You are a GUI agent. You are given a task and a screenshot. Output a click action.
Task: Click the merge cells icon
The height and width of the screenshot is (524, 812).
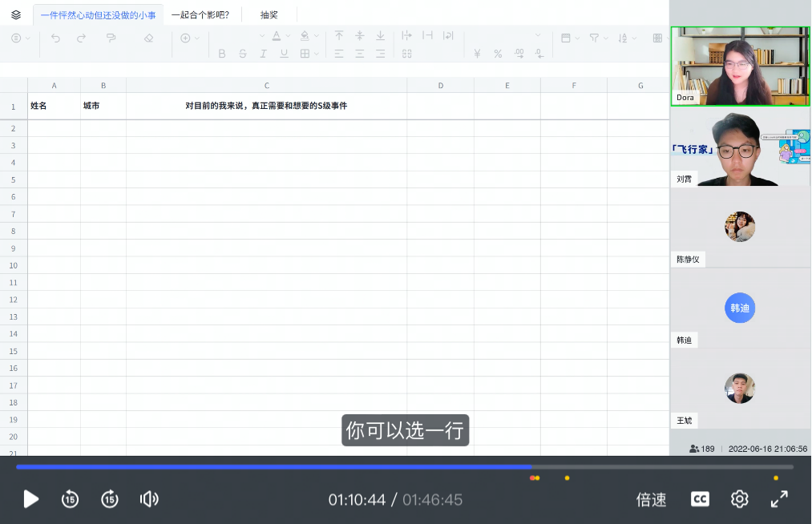click(407, 54)
